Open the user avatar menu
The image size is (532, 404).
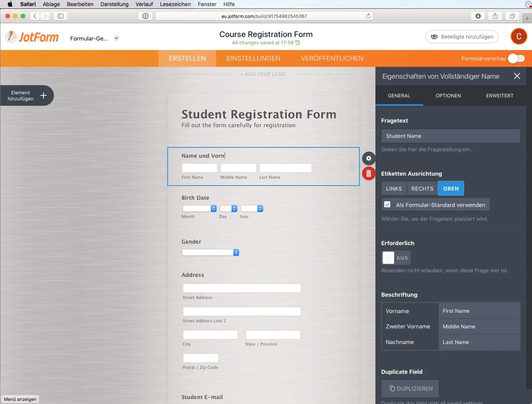(x=519, y=37)
